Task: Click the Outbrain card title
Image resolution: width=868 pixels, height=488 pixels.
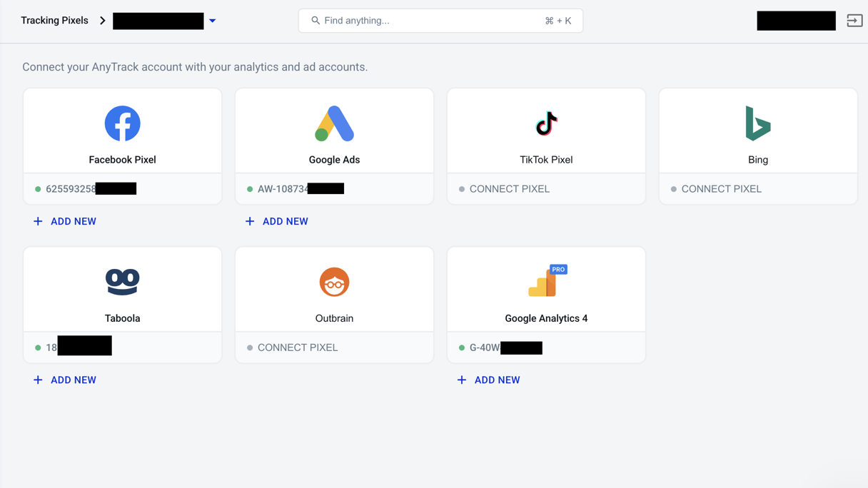Action: tap(334, 318)
